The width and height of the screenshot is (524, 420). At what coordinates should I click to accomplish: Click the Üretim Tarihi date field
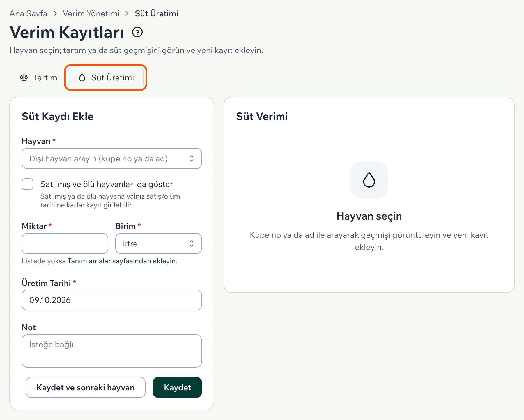point(112,300)
